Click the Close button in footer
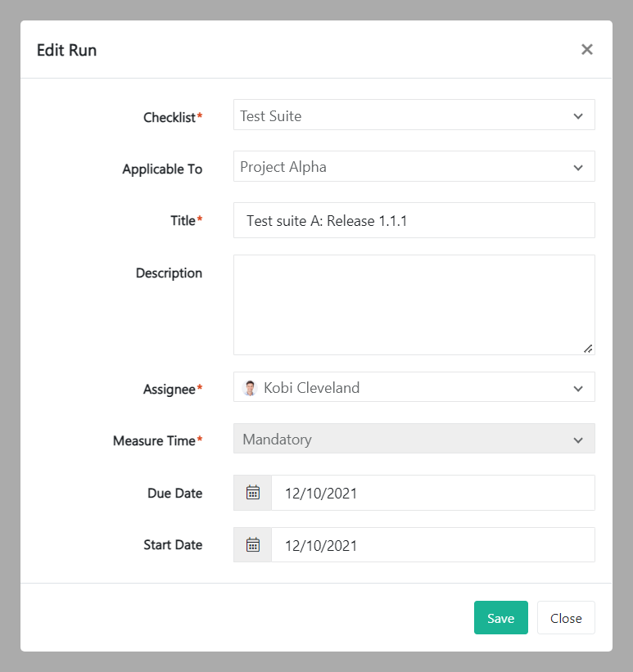Image resolution: width=633 pixels, height=672 pixels. pyautogui.click(x=566, y=618)
